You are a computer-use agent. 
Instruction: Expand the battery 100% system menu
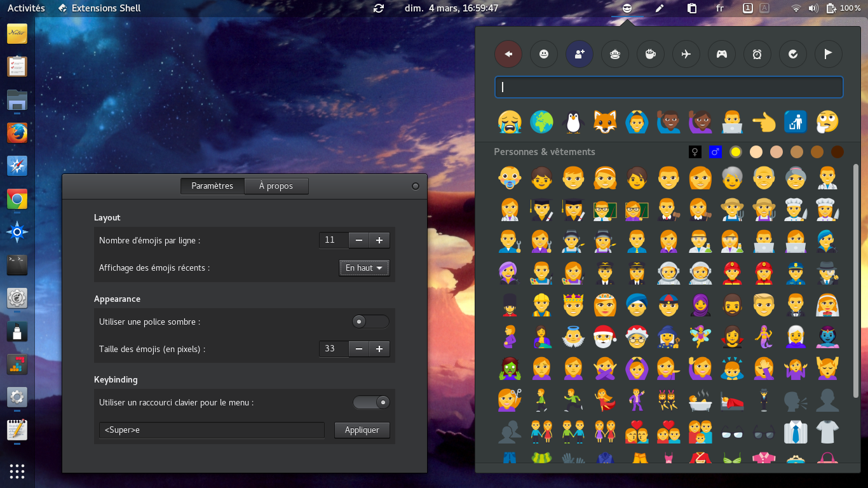(843, 8)
